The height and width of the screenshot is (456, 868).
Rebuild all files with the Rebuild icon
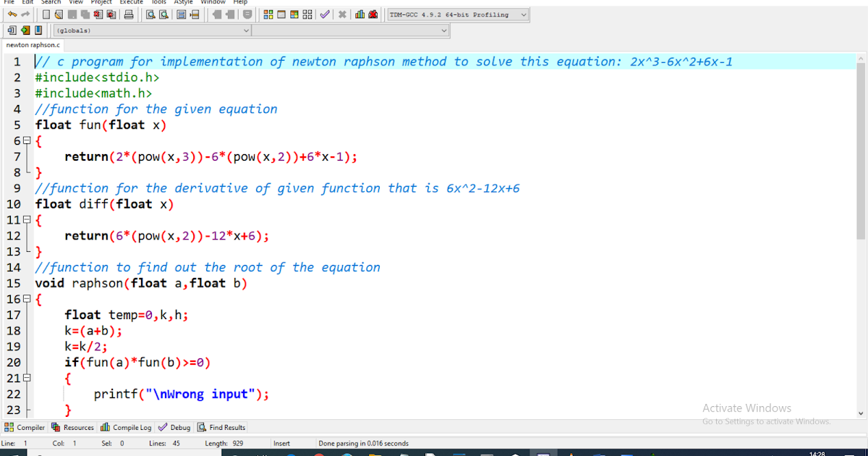coord(307,14)
